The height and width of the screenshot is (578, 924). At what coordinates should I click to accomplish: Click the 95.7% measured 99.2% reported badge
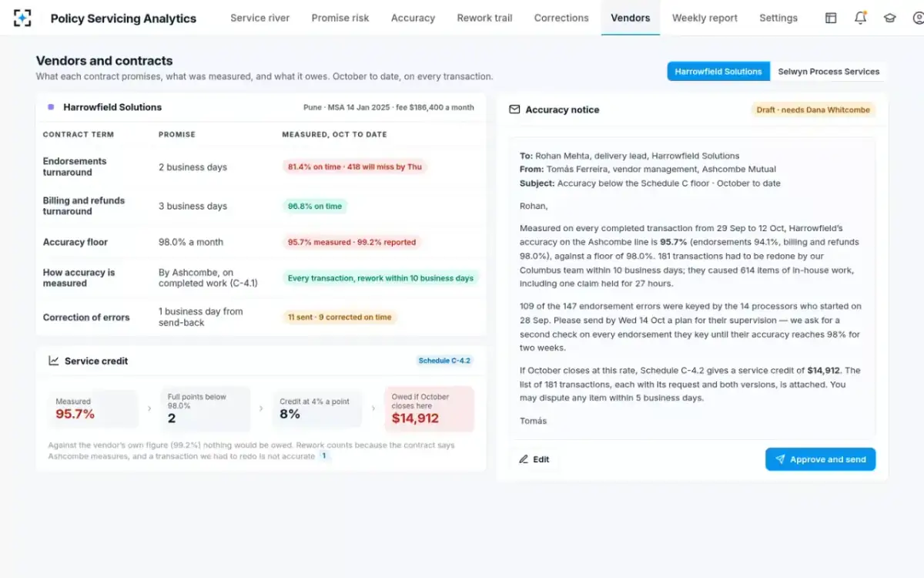(x=352, y=242)
